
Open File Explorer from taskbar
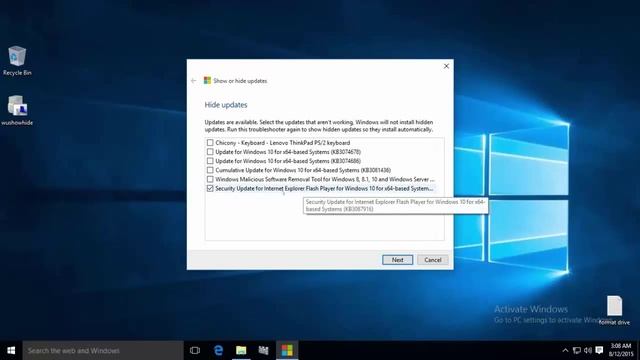[x=241, y=350]
